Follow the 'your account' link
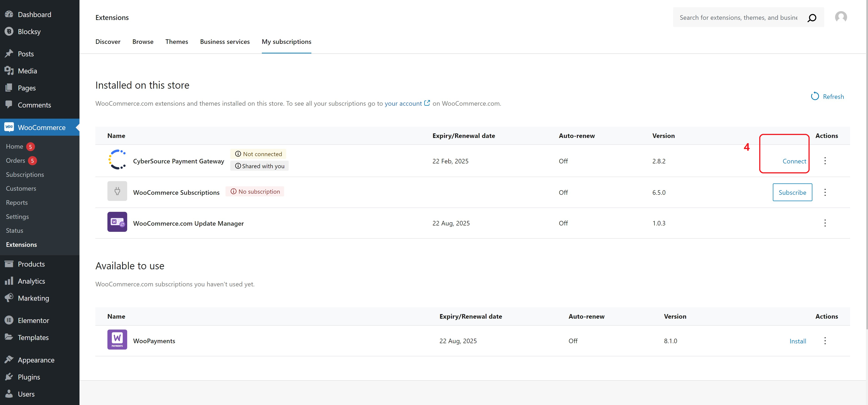The height and width of the screenshot is (405, 868). pos(403,104)
